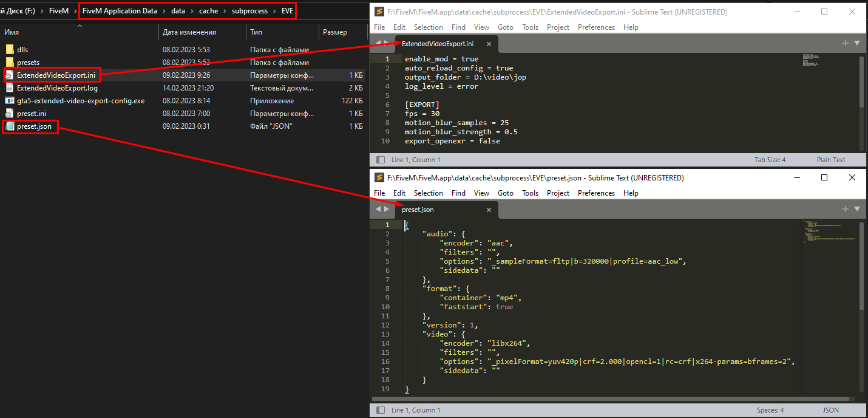This screenshot has height=418, width=868.
Task: Open Project menu in preset.json window
Action: click(558, 193)
